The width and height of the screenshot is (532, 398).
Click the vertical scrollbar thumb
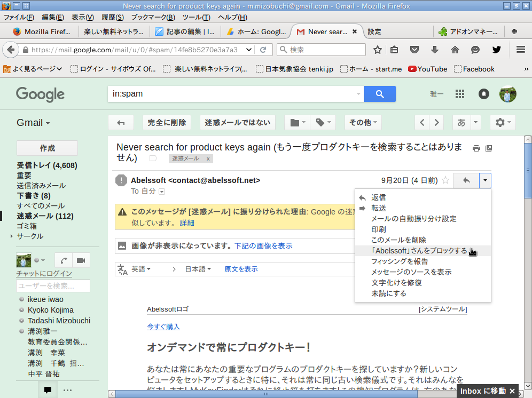tap(528, 171)
